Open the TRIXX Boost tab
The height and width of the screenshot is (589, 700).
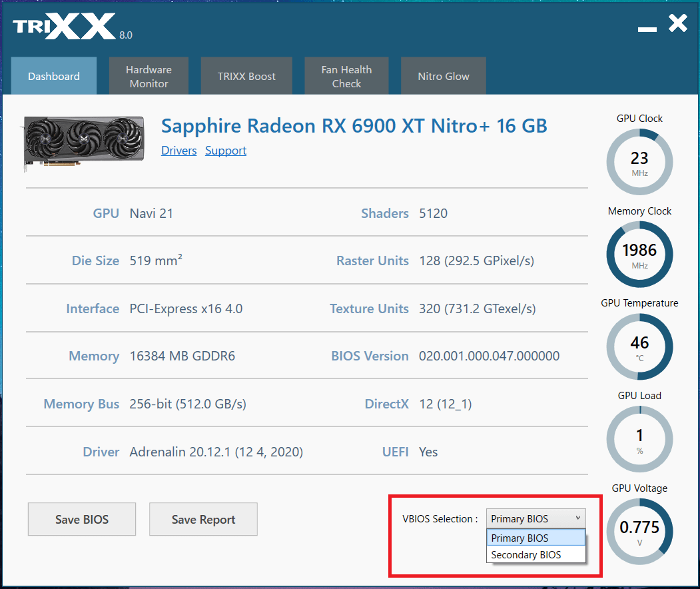(x=246, y=76)
